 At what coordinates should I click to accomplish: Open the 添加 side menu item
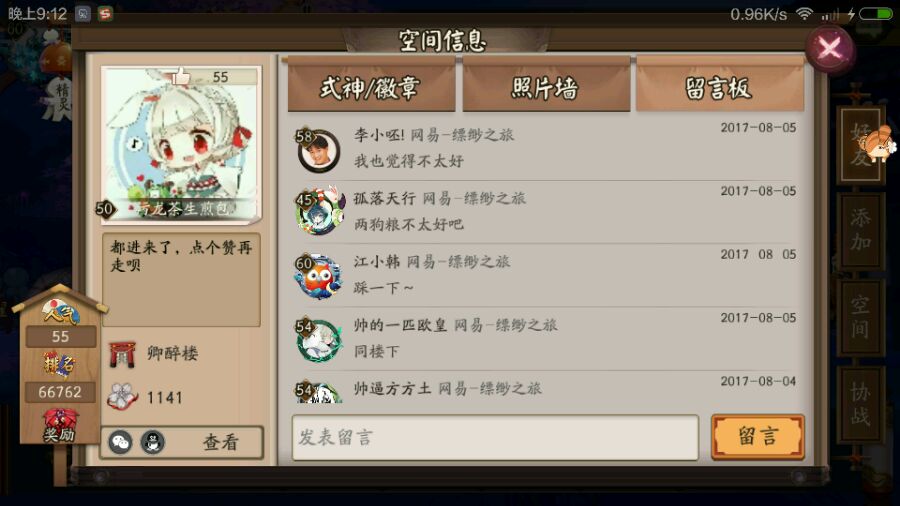860,231
